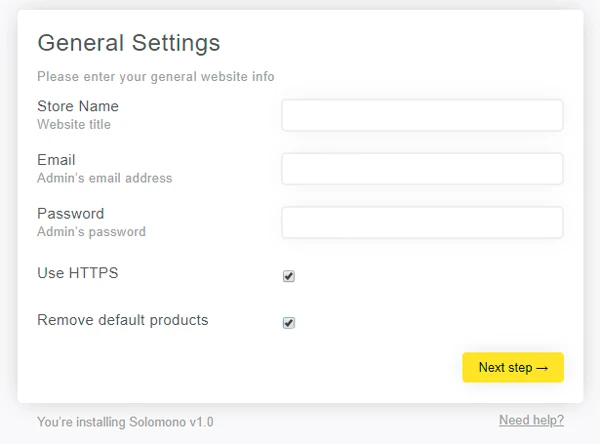Click the General Settings heading
This screenshot has height=444, width=600.
[128, 43]
